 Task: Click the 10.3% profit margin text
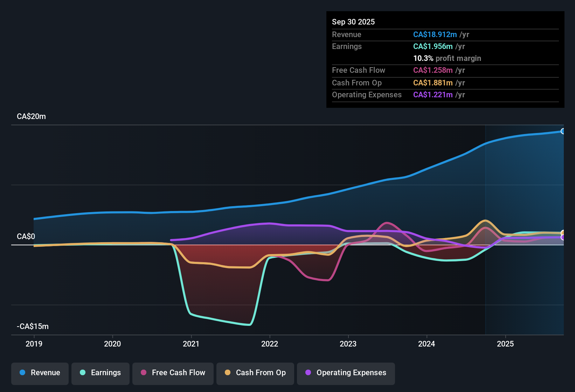447,58
